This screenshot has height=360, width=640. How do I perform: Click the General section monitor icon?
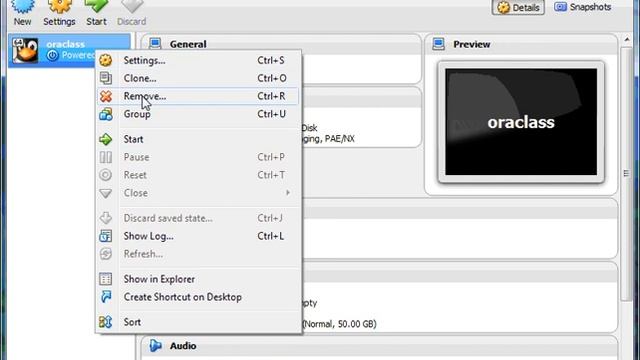point(155,44)
